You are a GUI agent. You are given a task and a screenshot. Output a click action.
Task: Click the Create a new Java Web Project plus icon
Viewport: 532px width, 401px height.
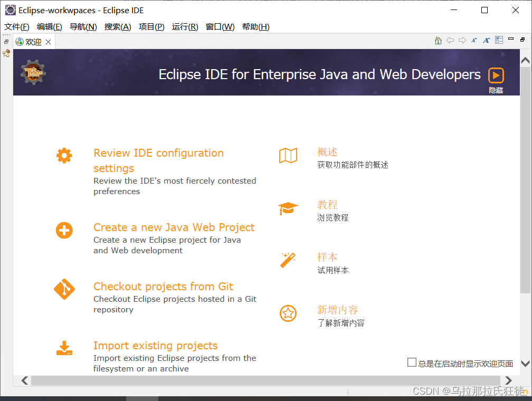(x=64, y=230)
